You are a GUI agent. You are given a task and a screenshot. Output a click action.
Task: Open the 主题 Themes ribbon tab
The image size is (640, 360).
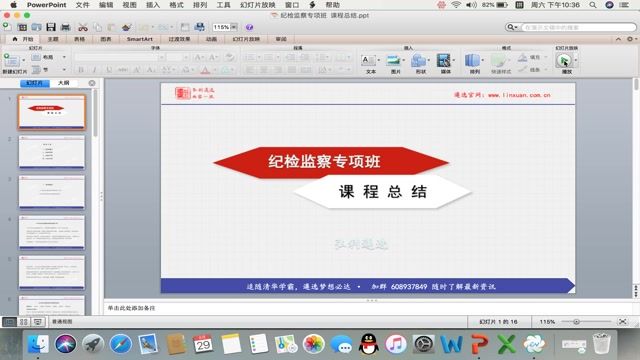pyautogui.click(x=53, y=39)
